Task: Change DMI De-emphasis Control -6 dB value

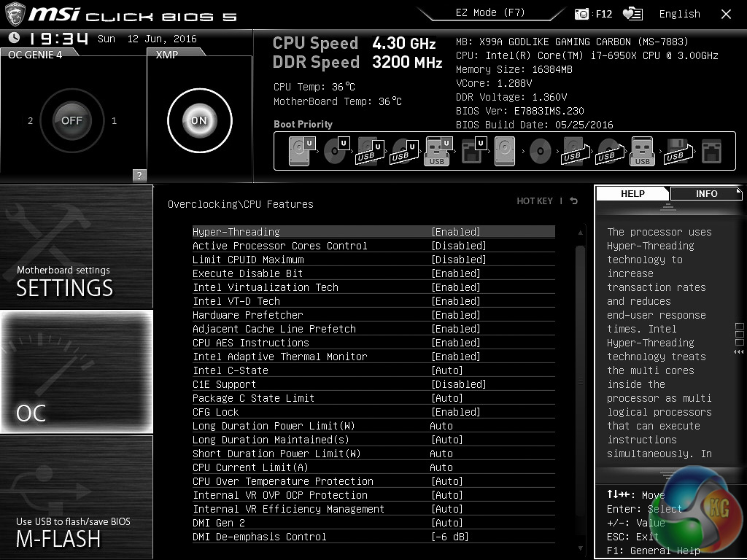Action: [449, 537]
